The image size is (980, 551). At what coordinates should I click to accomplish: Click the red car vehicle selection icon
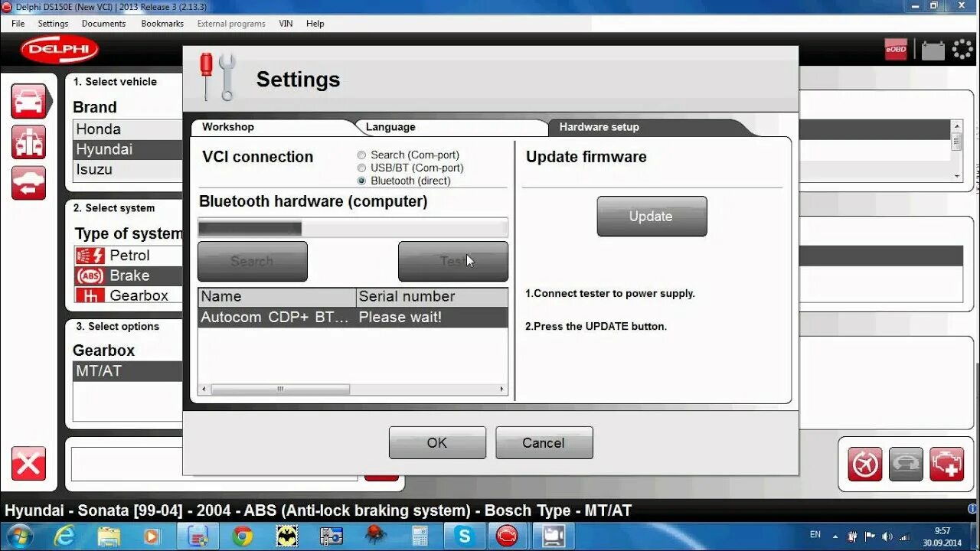pyautogui.click(x=29, y=101)
